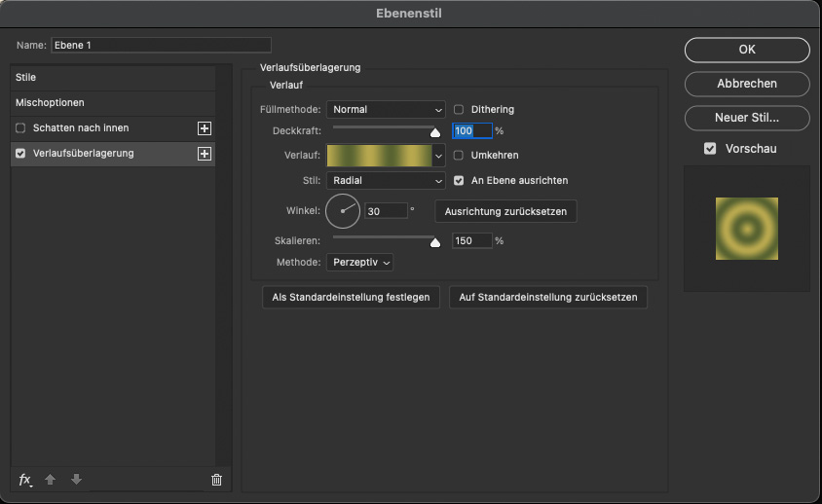Select the Verlaufsüberlagerung entry
This screenshot has height=504, width=822.
[x=113, y=154]
